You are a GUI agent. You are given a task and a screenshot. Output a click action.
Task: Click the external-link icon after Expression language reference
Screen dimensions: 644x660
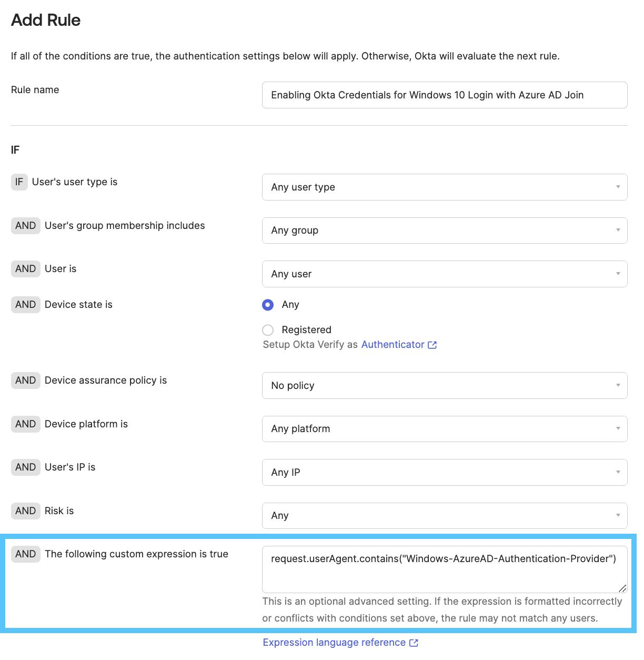414,643
